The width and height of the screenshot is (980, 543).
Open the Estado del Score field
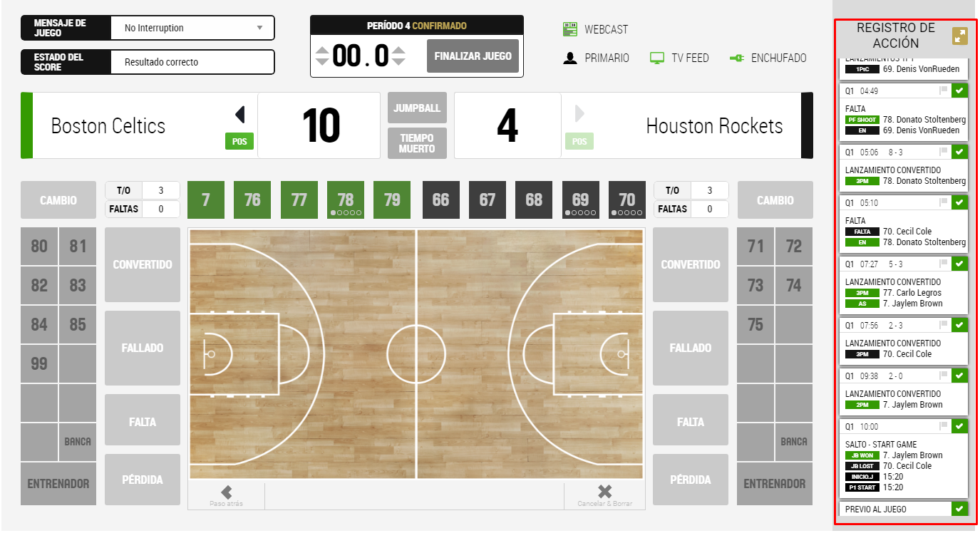click(192, 62)
